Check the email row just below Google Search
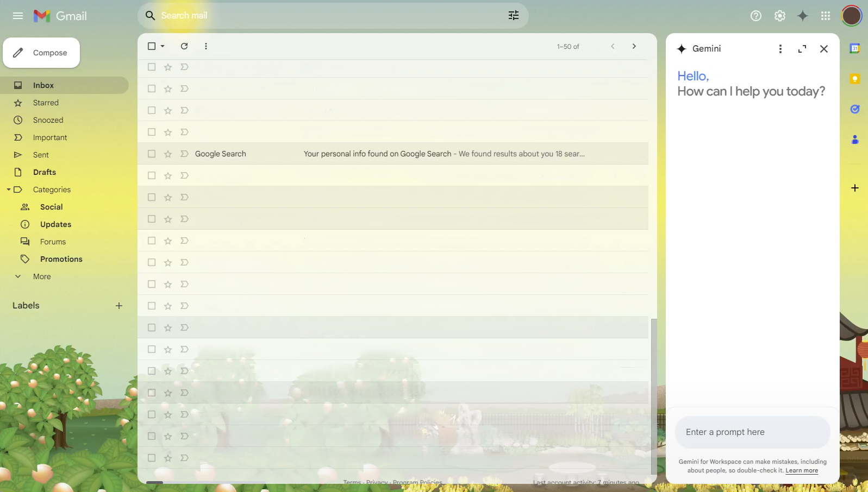The width and height of the screenshot is (868, 492). click(x=152, y=175)
